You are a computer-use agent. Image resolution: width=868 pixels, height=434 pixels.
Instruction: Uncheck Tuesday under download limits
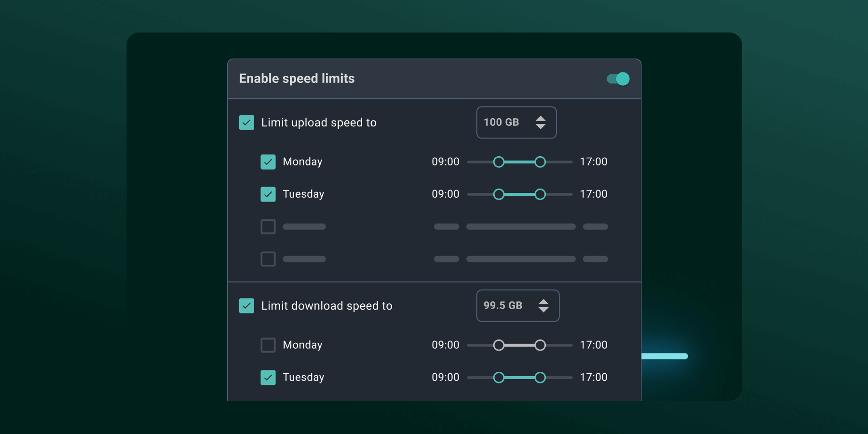tap(268, 377)
